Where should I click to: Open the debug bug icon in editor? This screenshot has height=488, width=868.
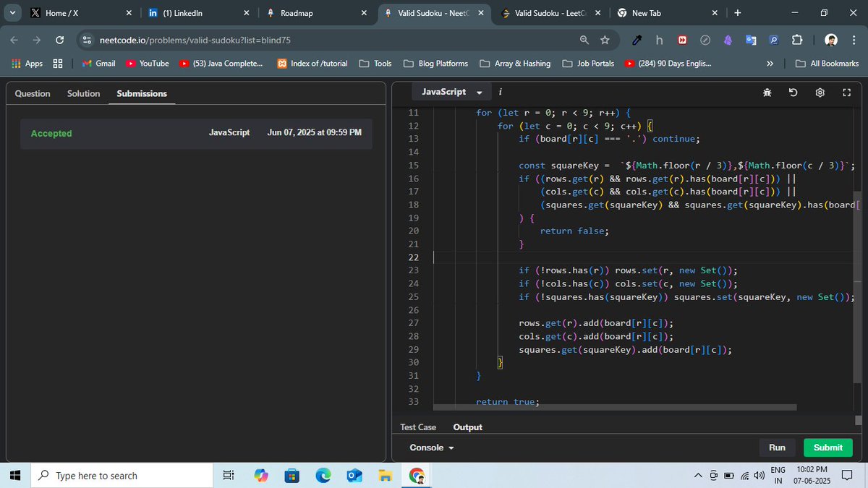point(767,93)
